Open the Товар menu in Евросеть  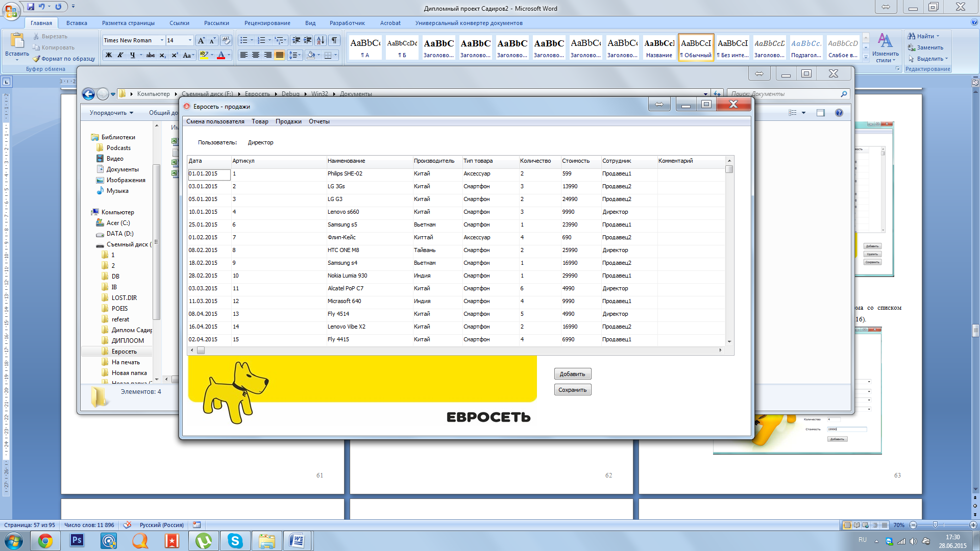click(x=260, y=121)
